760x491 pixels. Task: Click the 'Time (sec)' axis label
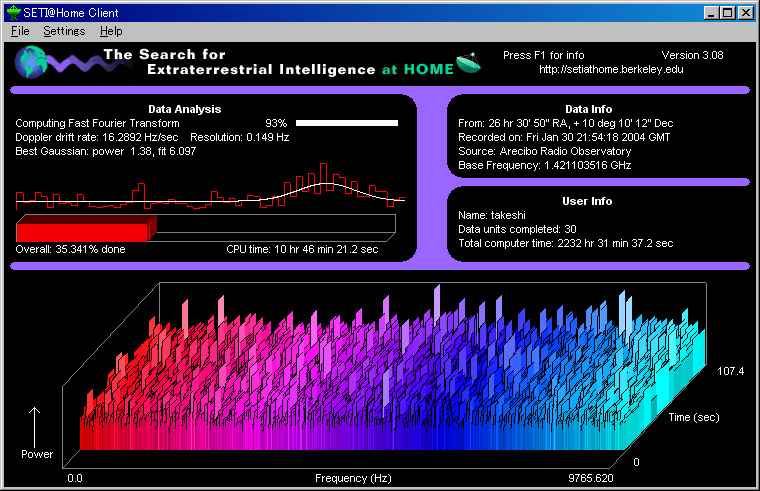point(694,417)
